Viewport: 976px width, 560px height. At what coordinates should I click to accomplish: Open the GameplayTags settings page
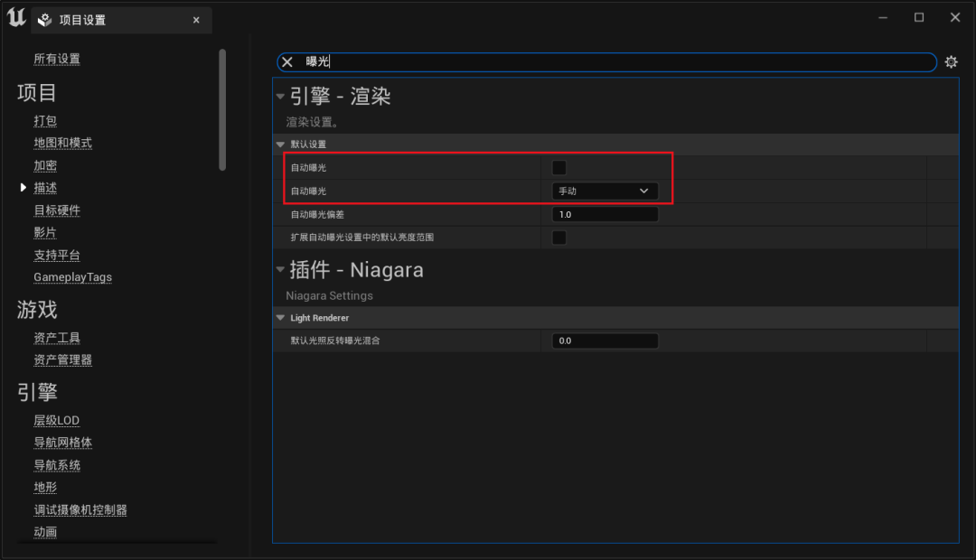click(72, 276)
